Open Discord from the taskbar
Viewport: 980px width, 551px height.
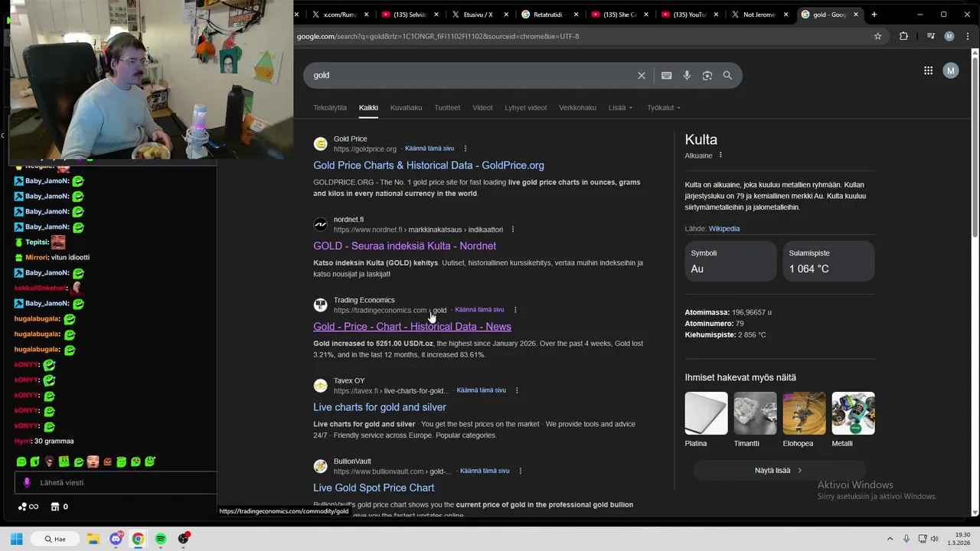[x=116, y=539]
